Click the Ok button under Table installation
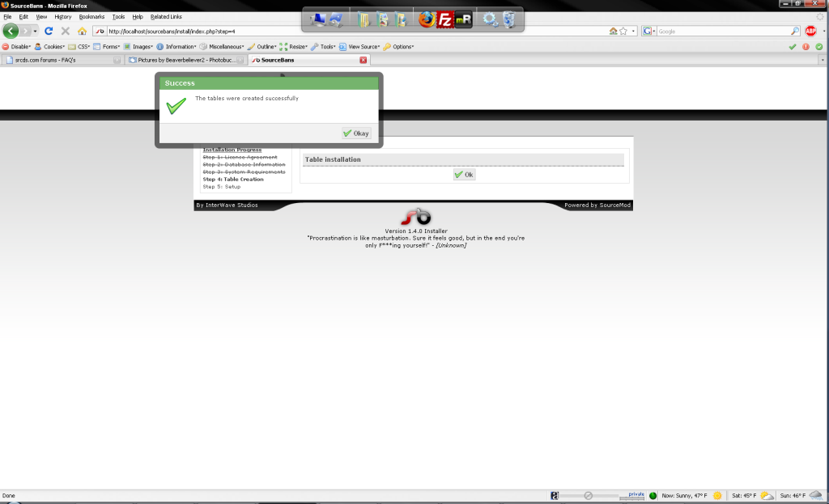 point(464,175)
